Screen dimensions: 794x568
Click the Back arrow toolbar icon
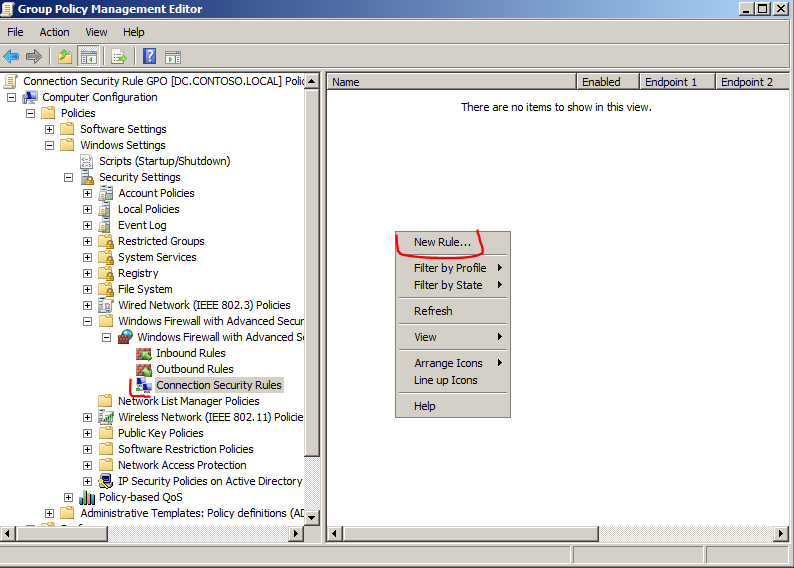point(11,56)
